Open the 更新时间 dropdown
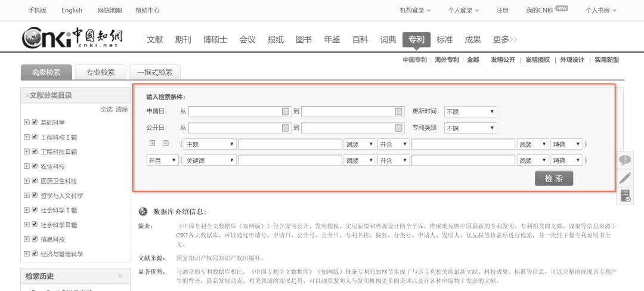This screenshot has width=644, height=291. [x=470, y=112]
